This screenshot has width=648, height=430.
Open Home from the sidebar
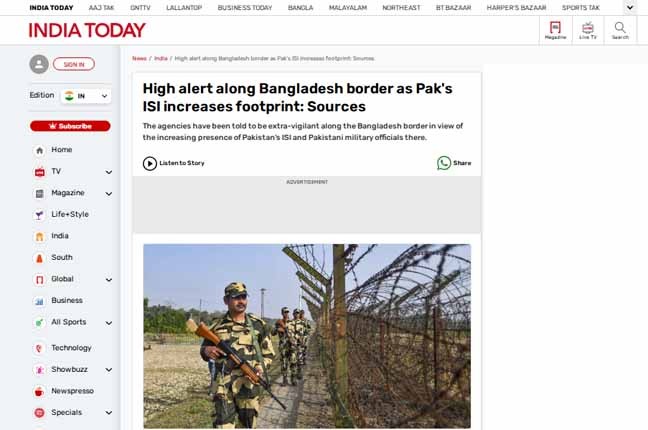click(x=62, y=150)
